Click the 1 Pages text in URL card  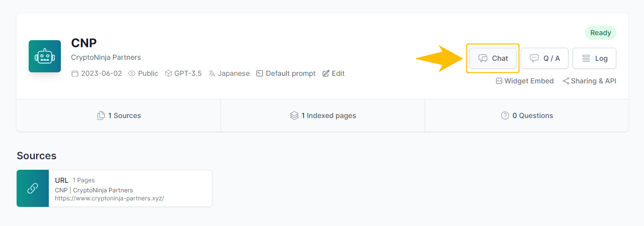point(84,180)
